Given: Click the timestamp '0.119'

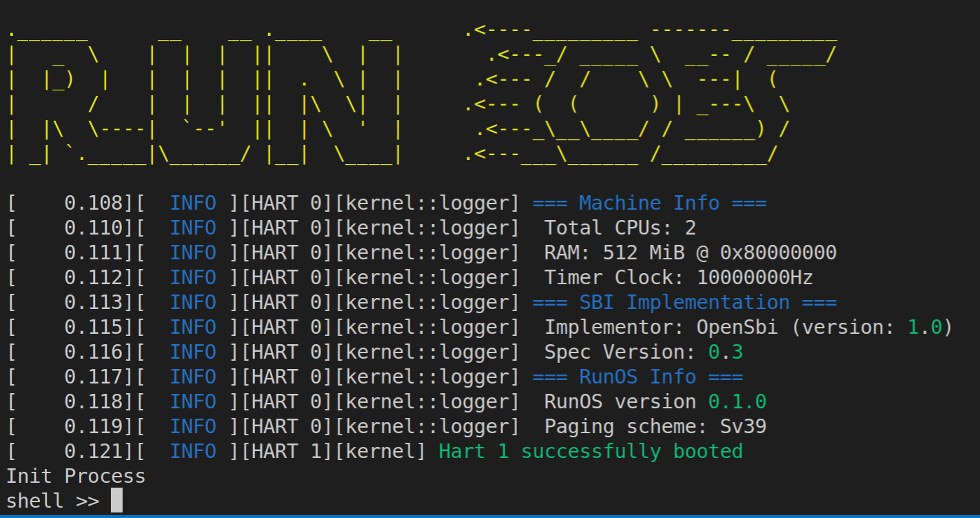Looking at the screenshot, I should [x=93, y=426].
